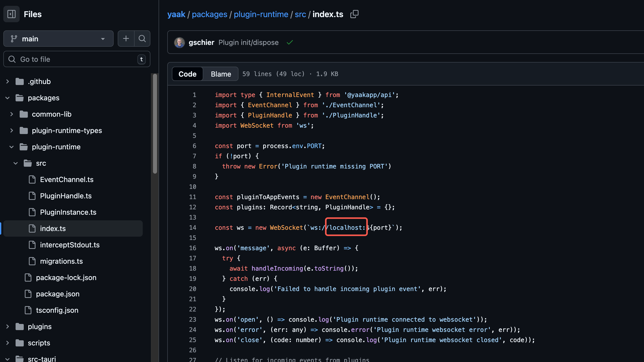The height and width of the screenshot is (362, 644).
Task: Click the file tree vertical scrollbar
Action: (x=155, y=124)
